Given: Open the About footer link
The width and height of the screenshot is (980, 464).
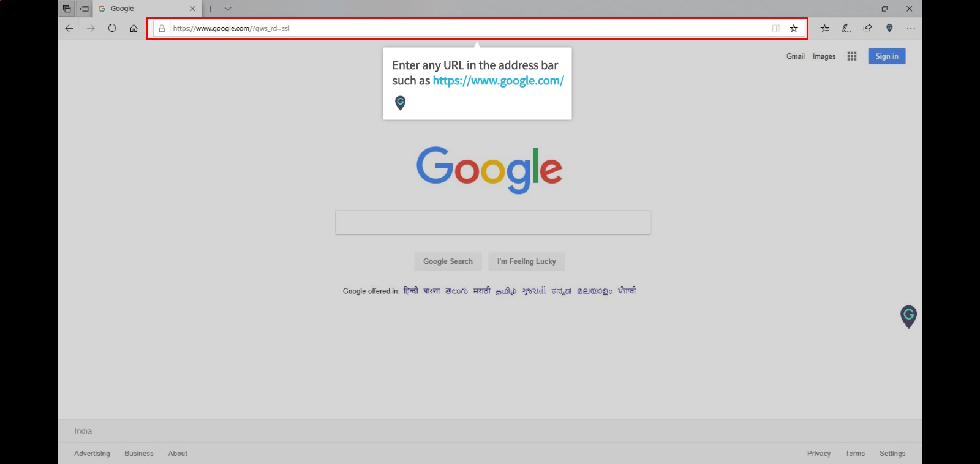Looking at the screenshot, I should tap(178, 454).
